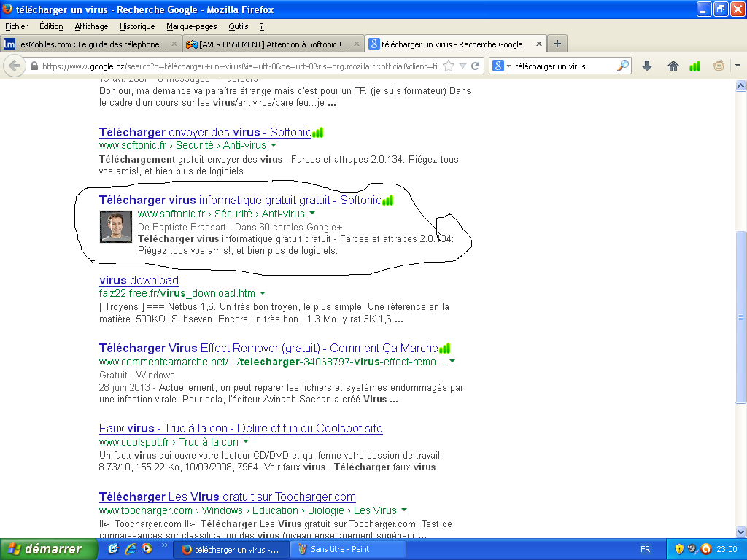Click the Firefox 'télécharger un virus' taskbar button
This screenshot has width=747, height=560.
[x=231, y=550]
